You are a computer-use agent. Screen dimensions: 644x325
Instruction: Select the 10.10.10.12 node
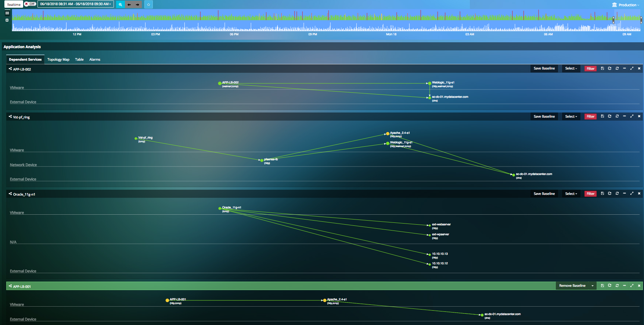(429, 264)
